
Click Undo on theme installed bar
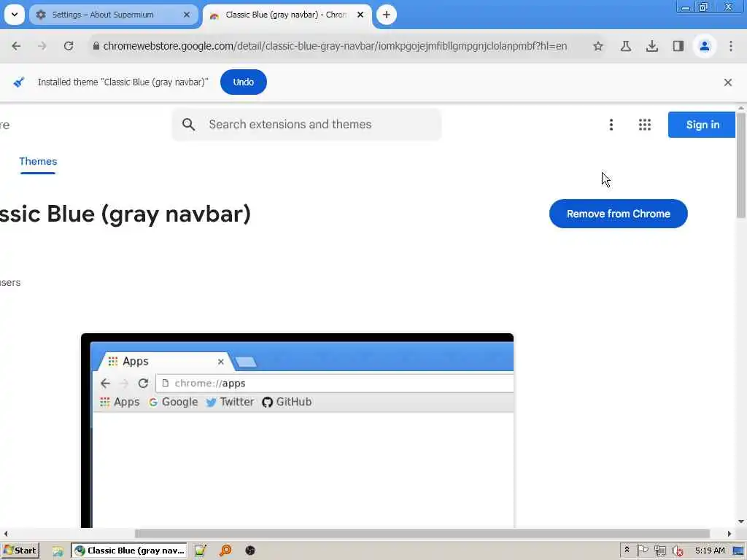(244, 82)
